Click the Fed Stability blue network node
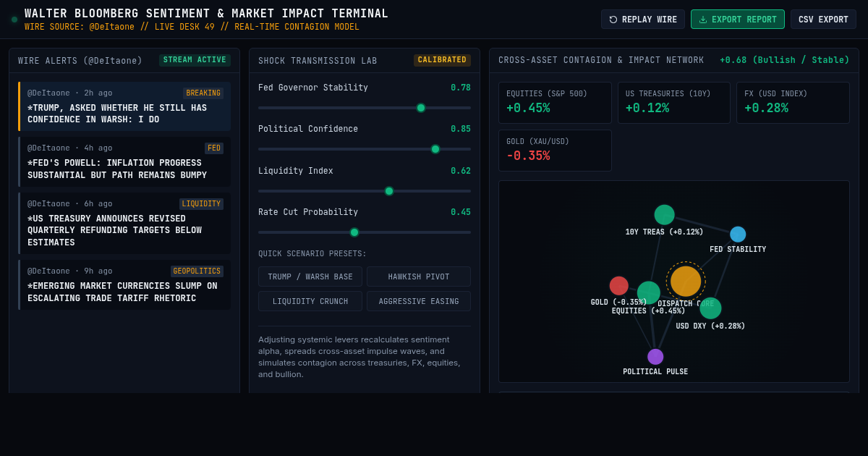The image size is (868, 456). (x=738, y=235)
